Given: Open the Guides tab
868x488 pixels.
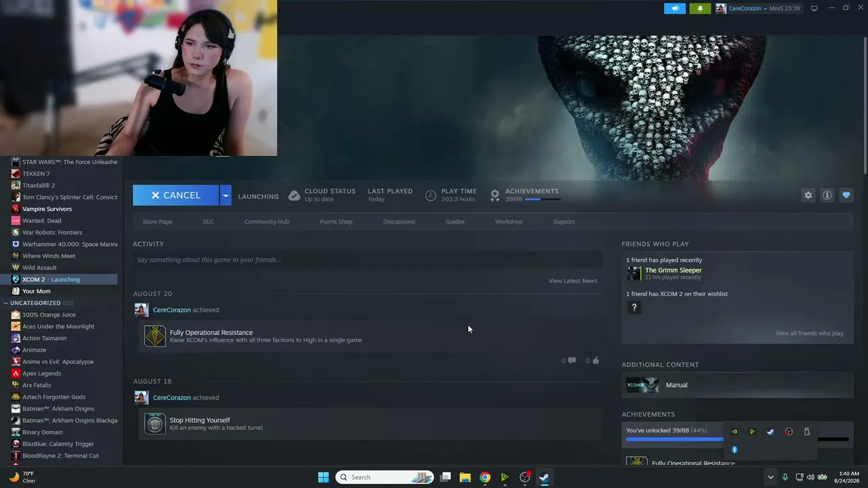Looking at the screenshot, I should [455, 222].
